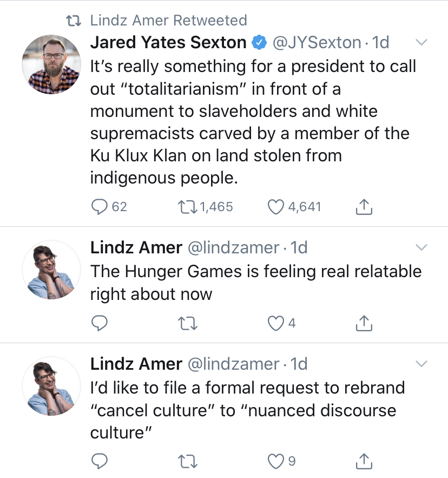Like the tweet with 4,641 likes
Screen dimensions: 448x478
point(276,207)
